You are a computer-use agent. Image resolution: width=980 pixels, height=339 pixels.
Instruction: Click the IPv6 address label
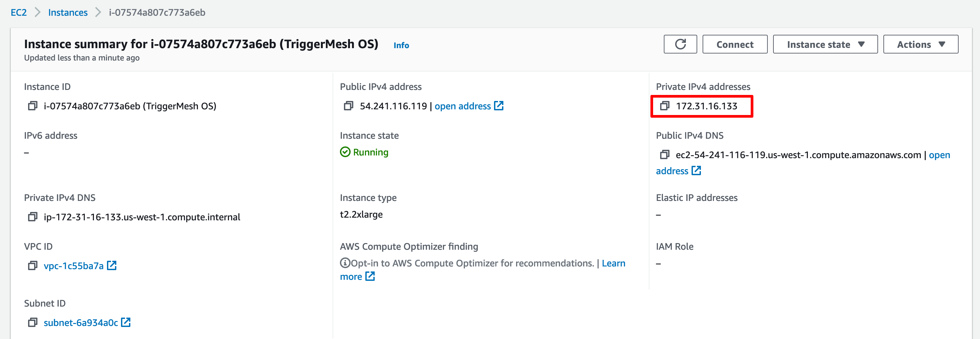click(x=50, y=135)
